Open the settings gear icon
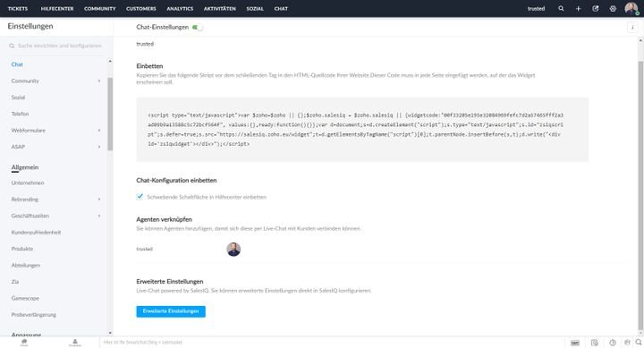 (613, 9)
